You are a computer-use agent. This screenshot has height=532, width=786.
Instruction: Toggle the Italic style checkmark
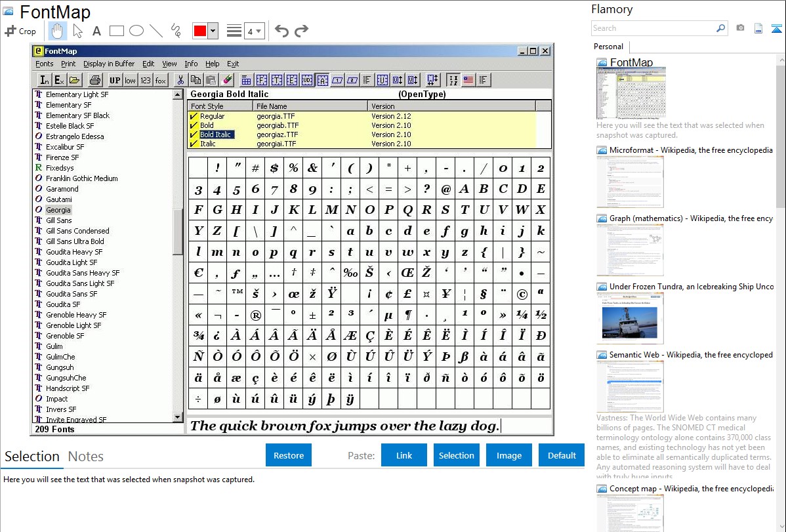pos(194,144)
